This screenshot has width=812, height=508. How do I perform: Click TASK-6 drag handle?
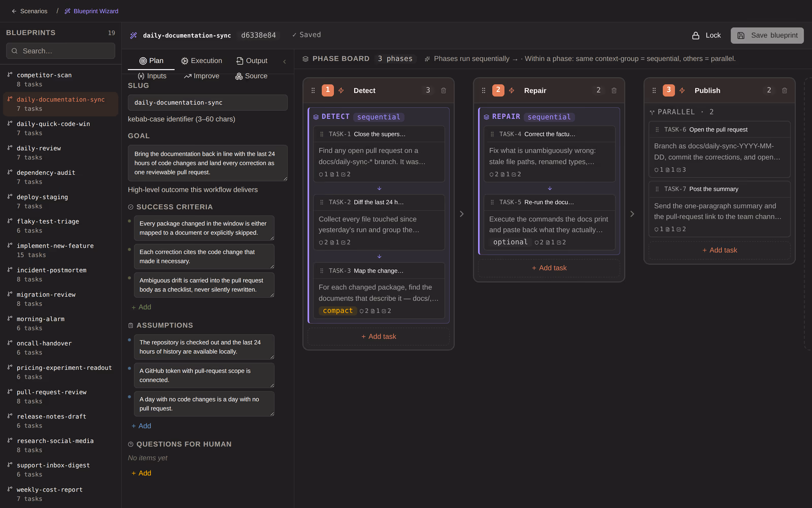coord(657,130)
